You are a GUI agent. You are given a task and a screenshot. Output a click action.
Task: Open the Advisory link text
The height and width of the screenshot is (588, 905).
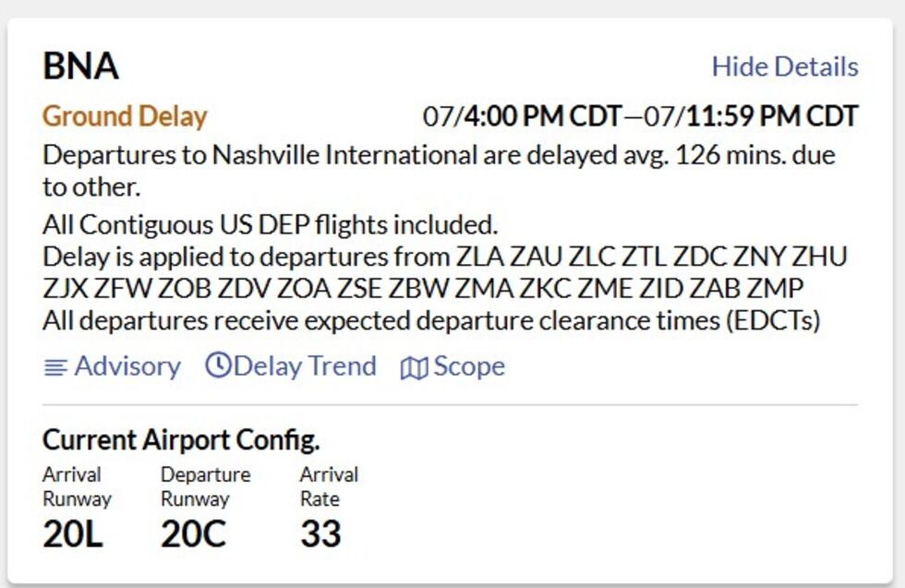(127, 366)
